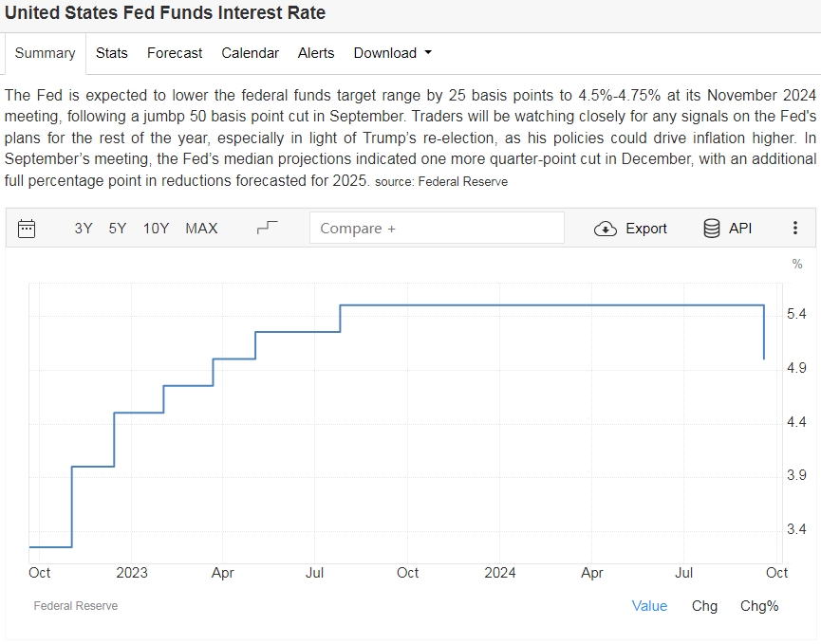Open the Summary tab
The width and height of the screenshot is (821, 644).
click(x=45, y=53)
